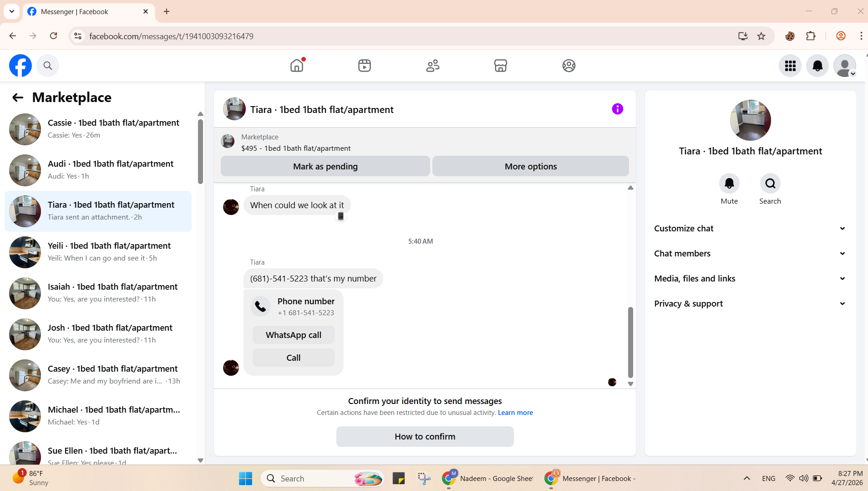The image size is (868, 491).
Task: Open the Marketplace storefront icon
Action: point(501,66)
